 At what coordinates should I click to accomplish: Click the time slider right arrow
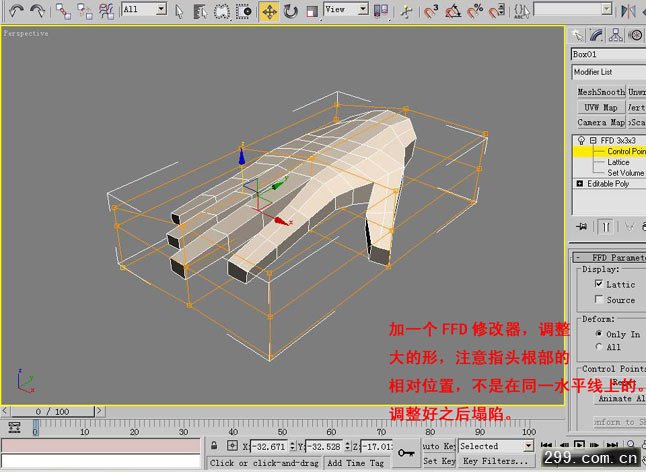pyautogui.click(x=100, y=411)
